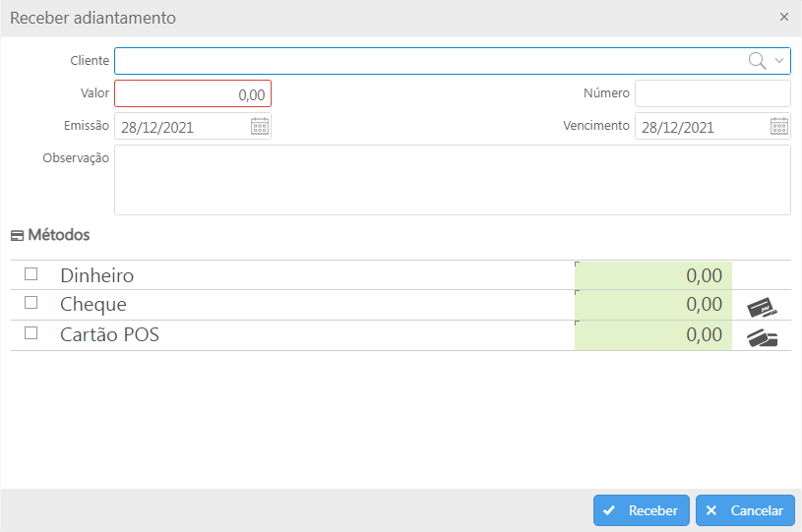Enable the Dinheiro checkbox

point(31,274)
